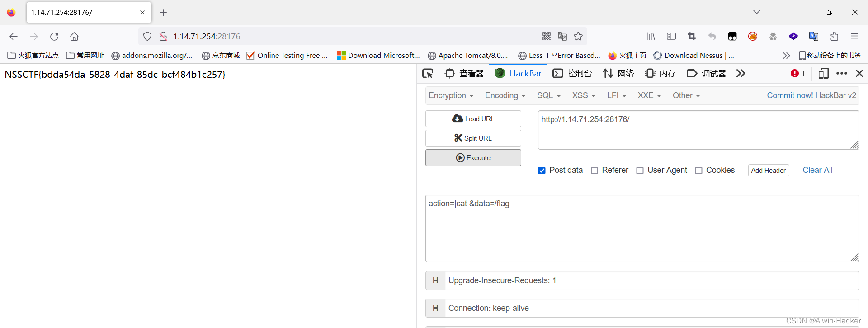
Task: Bookmark this page with the star
Action: click(578, 37)
